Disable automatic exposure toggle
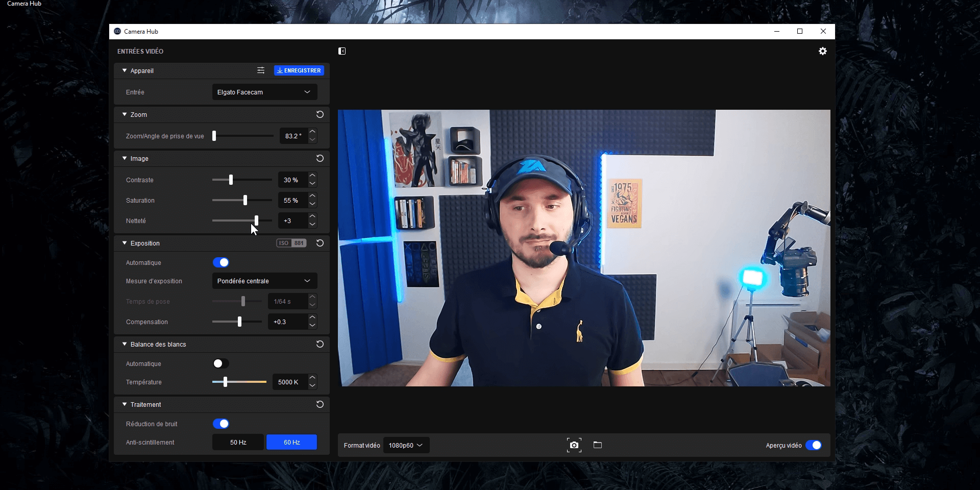Image resolution: width=980 pixels, height=490 pixels. pyautogui.click(x=221, y=262)
